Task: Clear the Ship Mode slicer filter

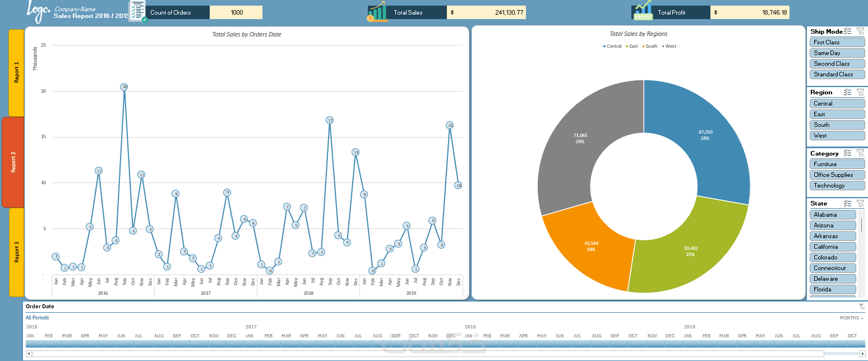Action: point(861,31)
